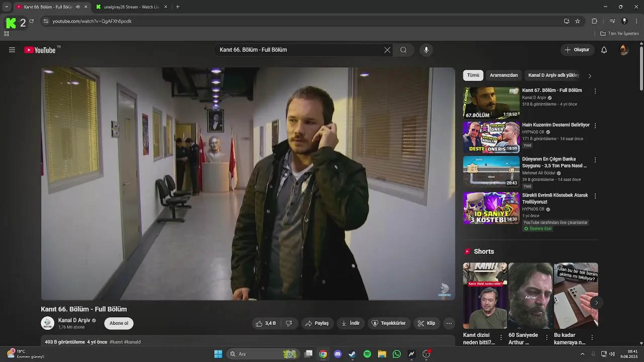The image size is (644, 362).
Task: Open the 60 Saniyede Arthur short thumbnail
Action: [x=530, y=296]
